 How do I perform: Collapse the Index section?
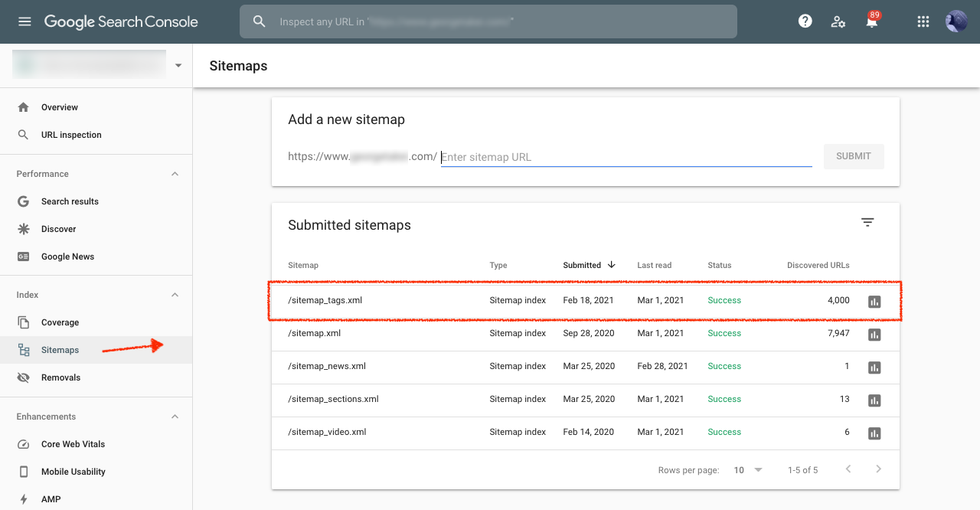point(175,295)
